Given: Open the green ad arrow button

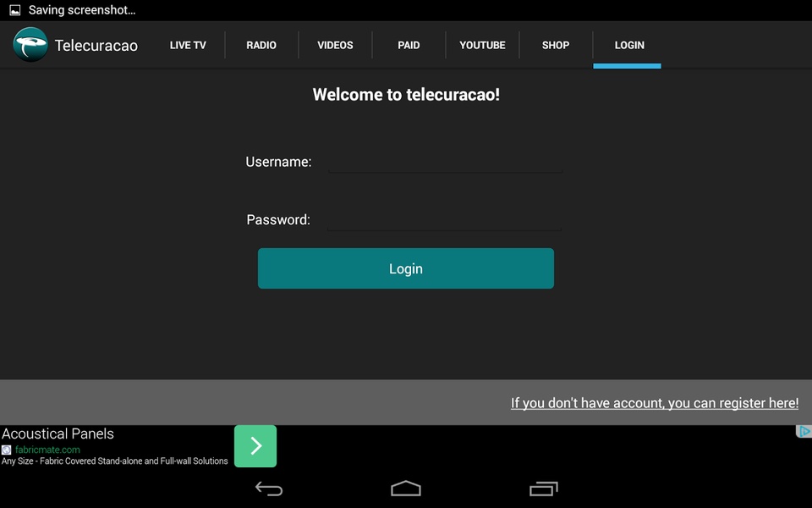Looking at the screenshot, I should tap(255, 446).
